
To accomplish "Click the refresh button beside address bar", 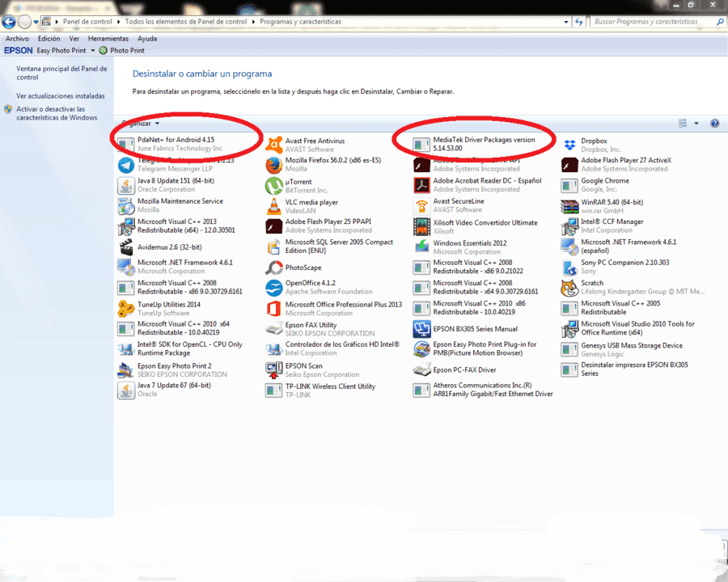I will (579, 22).
